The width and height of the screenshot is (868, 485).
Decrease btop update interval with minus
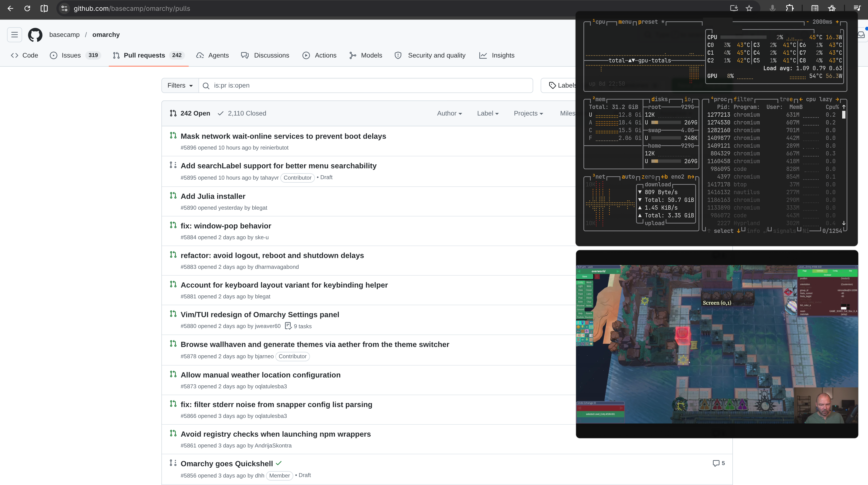pyautogui.click(x=807, y=22)
